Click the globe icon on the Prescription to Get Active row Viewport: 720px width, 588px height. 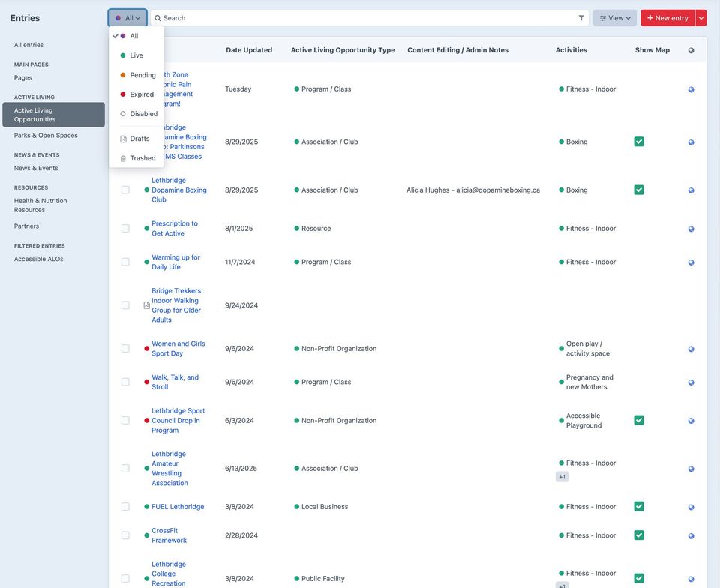pyautogui.click(x=690, y=227)
